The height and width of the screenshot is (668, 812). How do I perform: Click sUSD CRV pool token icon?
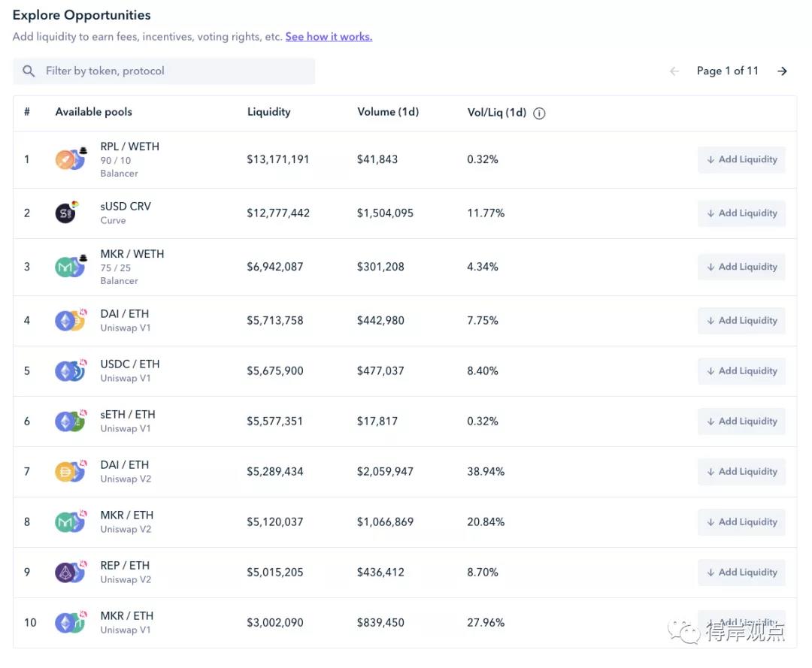(x=68, y=212)
